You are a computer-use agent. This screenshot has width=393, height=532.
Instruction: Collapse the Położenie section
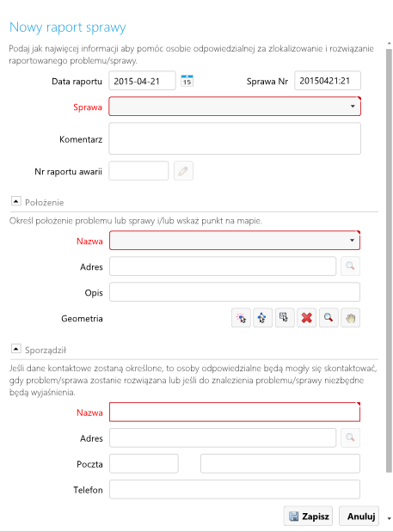[x=16, y=201]
